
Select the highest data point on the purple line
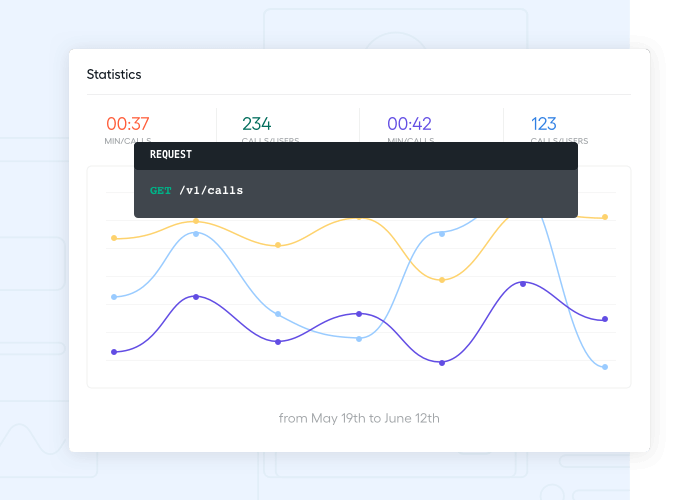[x=523, y=284]
